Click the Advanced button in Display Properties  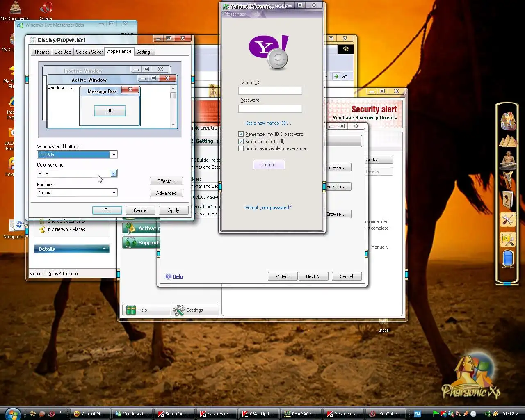(x=166, y=193)
